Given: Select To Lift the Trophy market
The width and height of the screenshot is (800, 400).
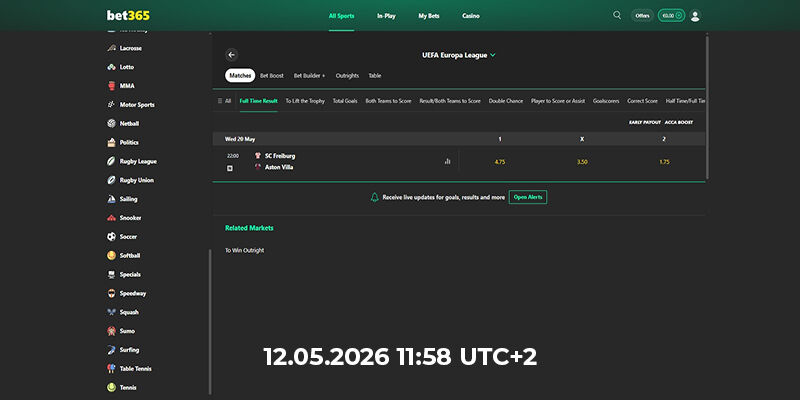Looking at the screenshot, I should [x=305, y=101].
